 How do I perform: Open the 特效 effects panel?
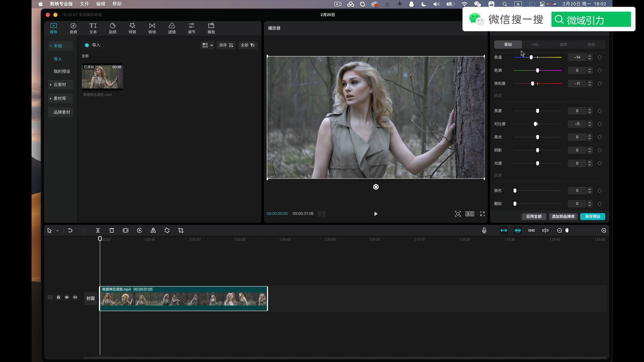point(132,28)
